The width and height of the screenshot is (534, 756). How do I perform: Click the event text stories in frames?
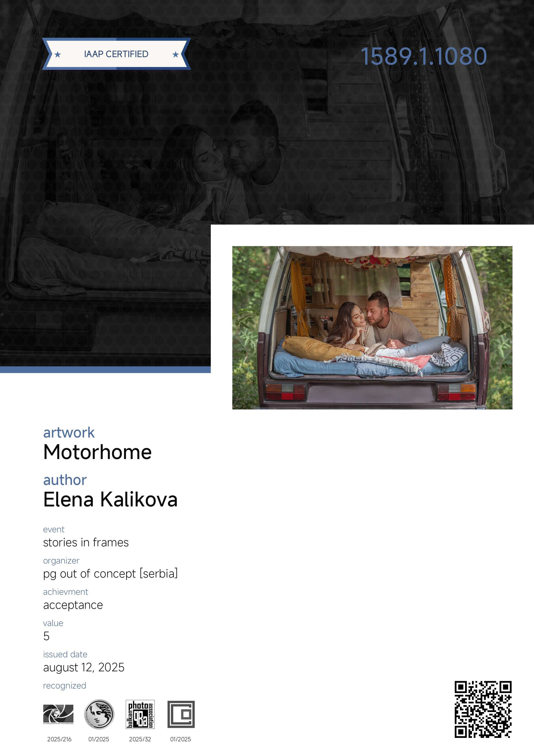coord(86,542)
